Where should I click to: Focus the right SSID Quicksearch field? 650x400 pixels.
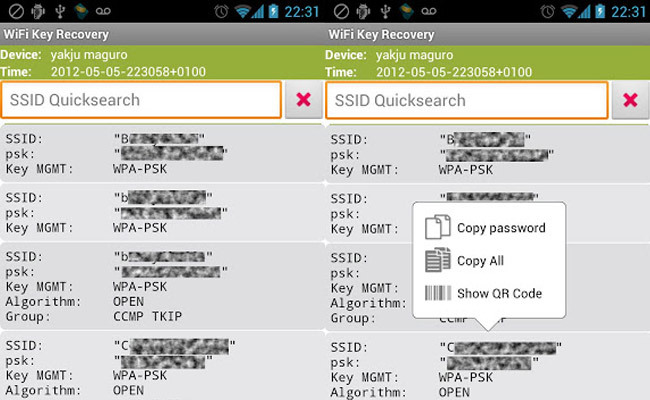point(467,100)
